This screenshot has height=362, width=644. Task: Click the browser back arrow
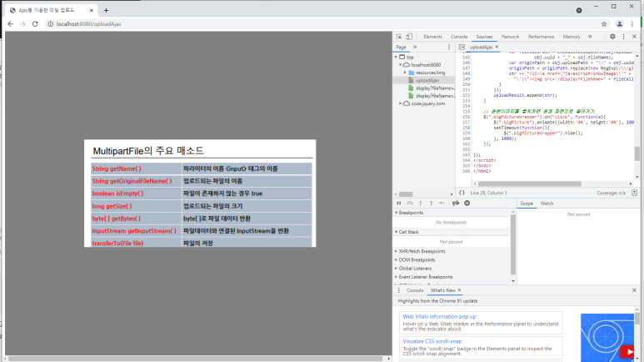coord(11,24)
